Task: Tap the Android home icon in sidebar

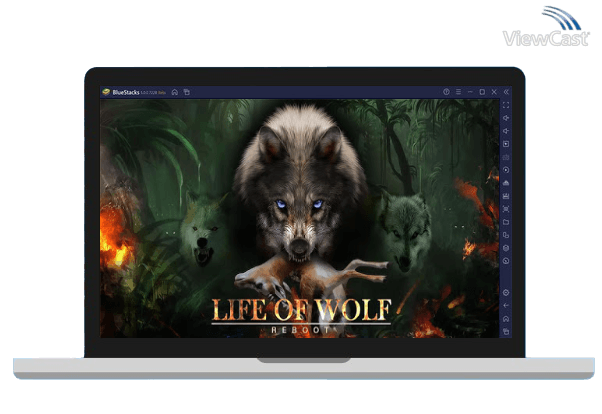Action: pyautogui.click(x=506, y=319)
